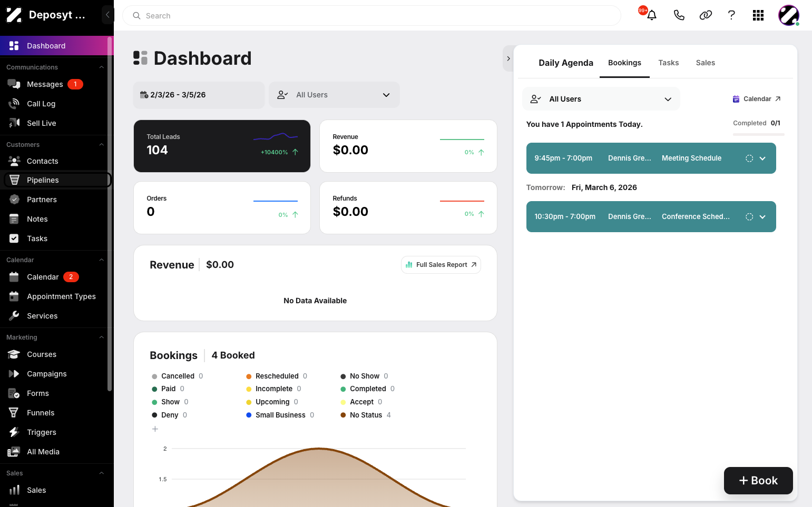Click the Deposyt logo icon
The width and height of the screenshot is (812, 507).
14,15
